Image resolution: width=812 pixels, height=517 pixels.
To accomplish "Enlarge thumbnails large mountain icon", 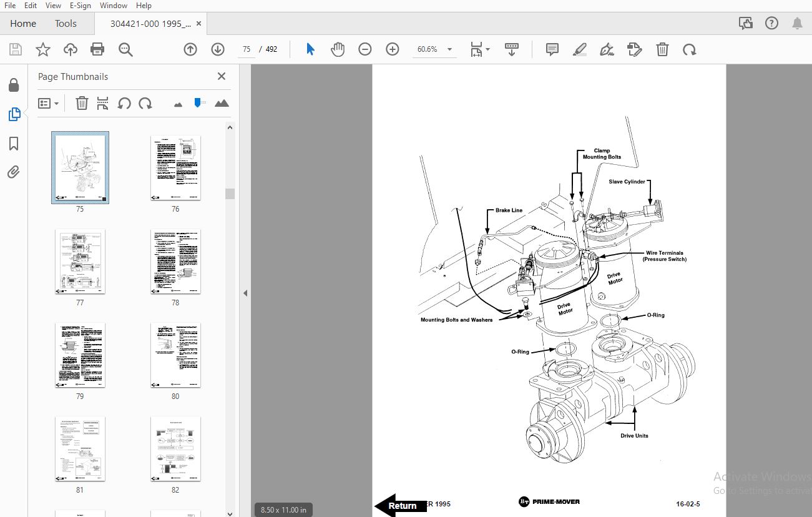I will (x=222, y=103).
